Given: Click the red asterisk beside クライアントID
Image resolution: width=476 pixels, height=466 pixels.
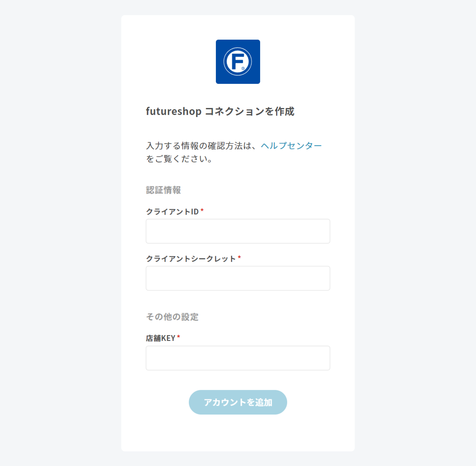Looking at the screenshot, I should (x=202, y=210).
